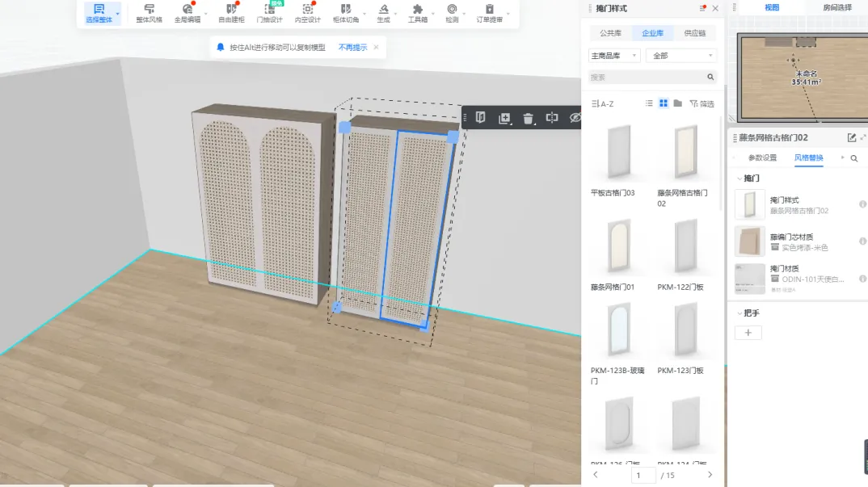Click the duplicate-add icon on floating toolbar
868x487 pixels.
pyautogui.click(x=505, y=118)
